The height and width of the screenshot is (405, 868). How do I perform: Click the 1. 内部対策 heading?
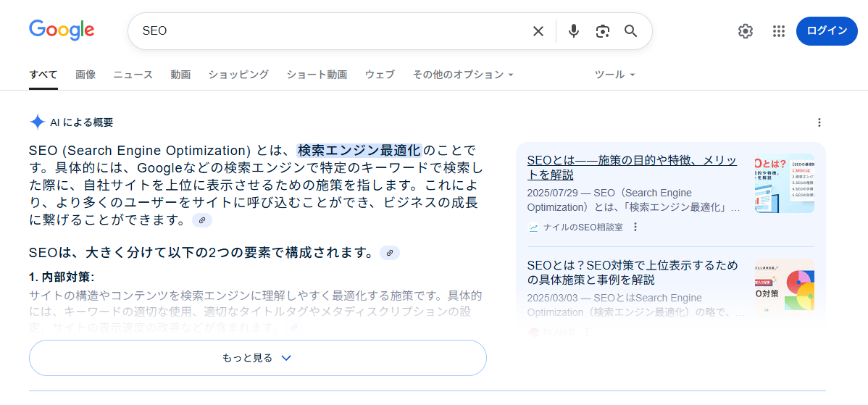pos(62,277)
